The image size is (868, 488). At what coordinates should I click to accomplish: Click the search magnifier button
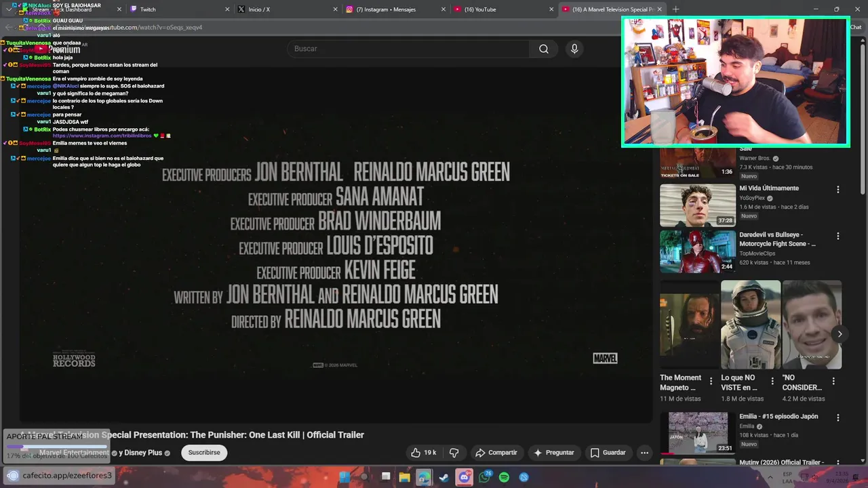(544, 49)
